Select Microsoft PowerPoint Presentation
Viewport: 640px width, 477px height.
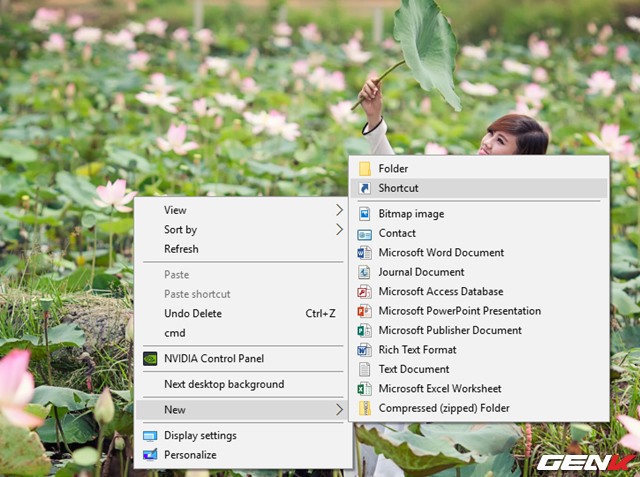(x=479, y=311)
